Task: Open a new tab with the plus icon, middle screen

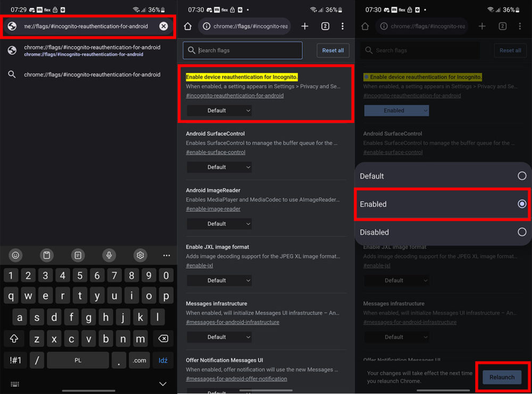Action: [305, 26]
